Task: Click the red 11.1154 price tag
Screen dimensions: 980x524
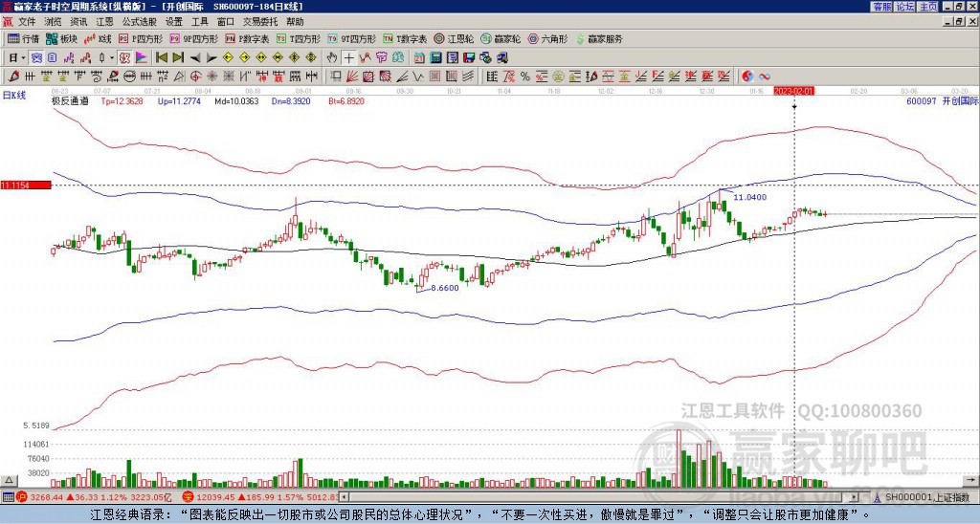Action: coord(26,186)
